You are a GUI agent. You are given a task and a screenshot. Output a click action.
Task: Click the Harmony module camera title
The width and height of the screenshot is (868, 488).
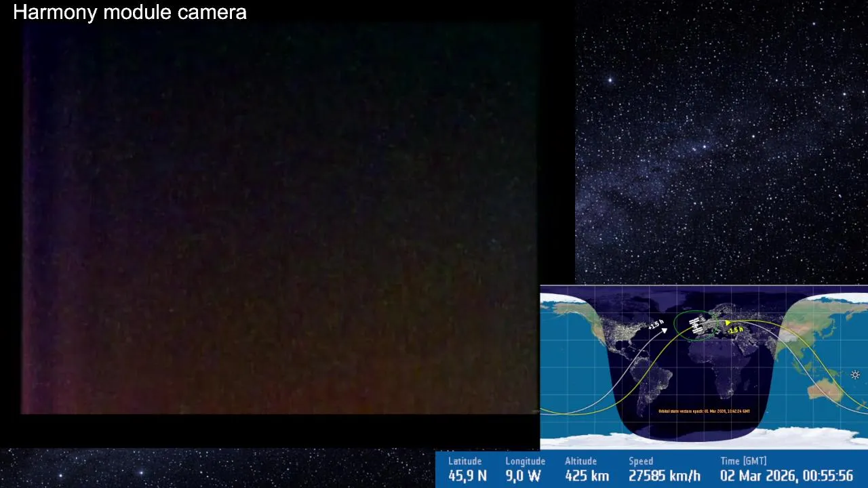tap(130, 12)
